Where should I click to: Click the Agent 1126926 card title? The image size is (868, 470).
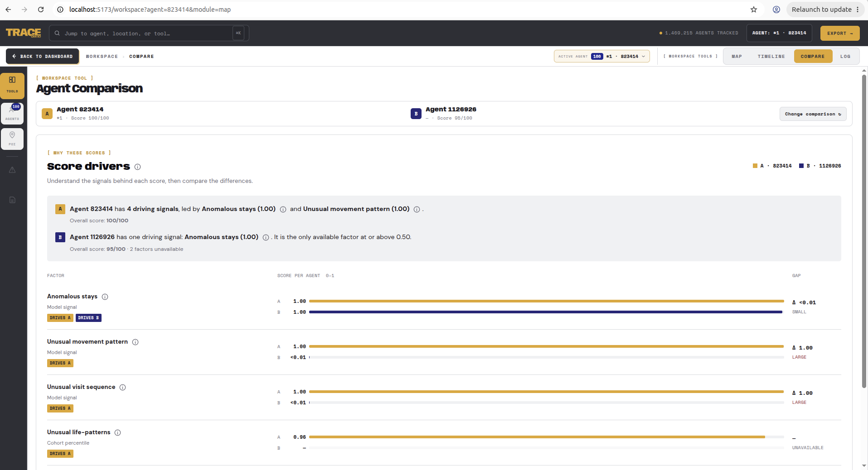pyautogui.click(x=451, y=109)
